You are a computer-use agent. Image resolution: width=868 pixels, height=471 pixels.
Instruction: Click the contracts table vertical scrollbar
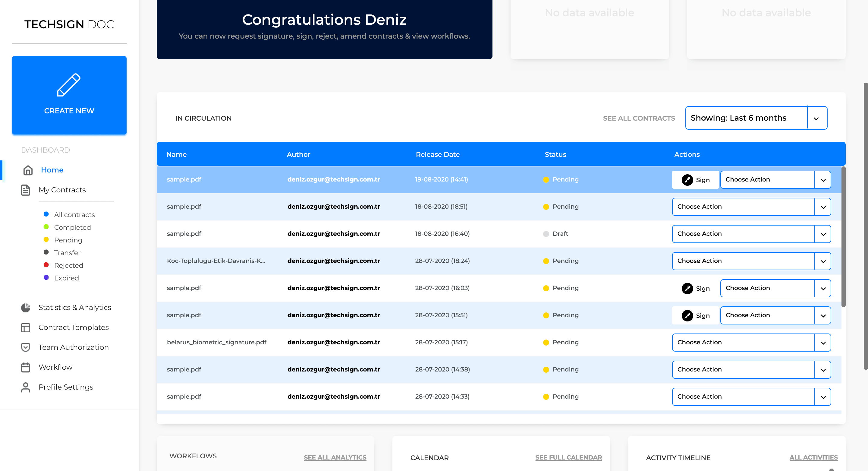[843, 237]
